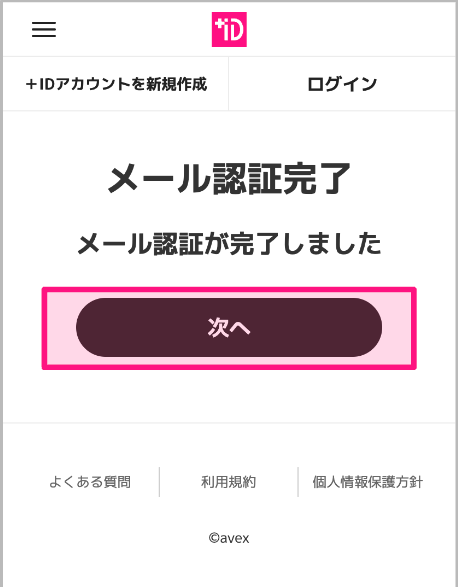Click the 次へ button
Screen dimensions: 458x587
coord(229,328)
